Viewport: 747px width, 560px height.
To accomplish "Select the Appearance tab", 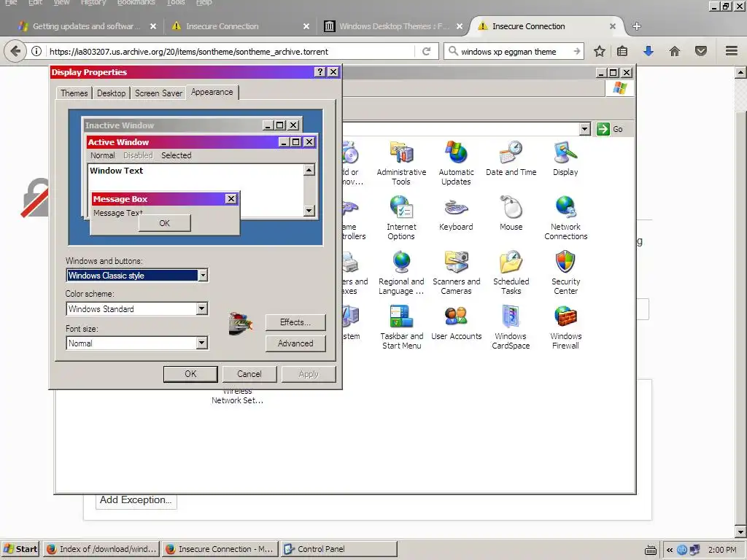I will [x=212, y=92].
